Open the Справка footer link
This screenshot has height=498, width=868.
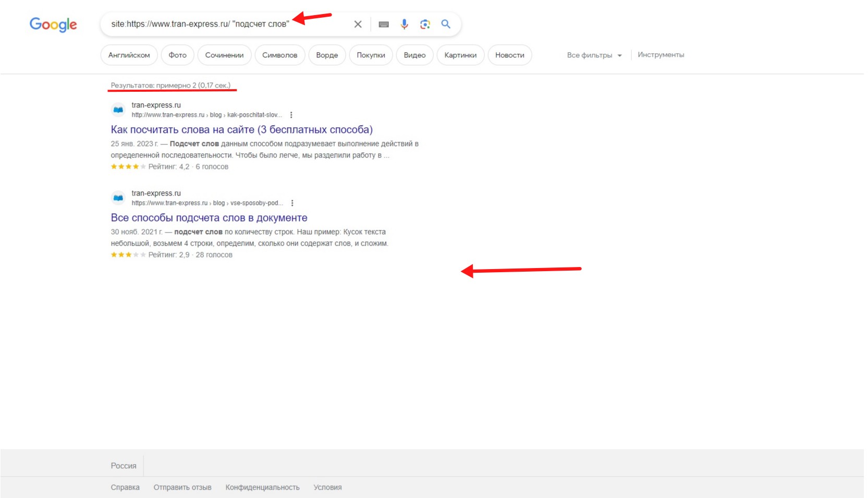[x=125, y=487]
